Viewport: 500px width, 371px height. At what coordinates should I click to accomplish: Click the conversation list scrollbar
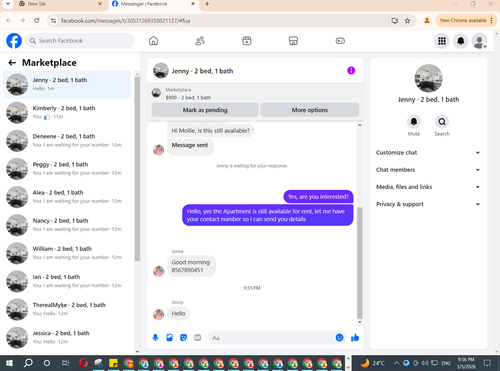point(137,168)
